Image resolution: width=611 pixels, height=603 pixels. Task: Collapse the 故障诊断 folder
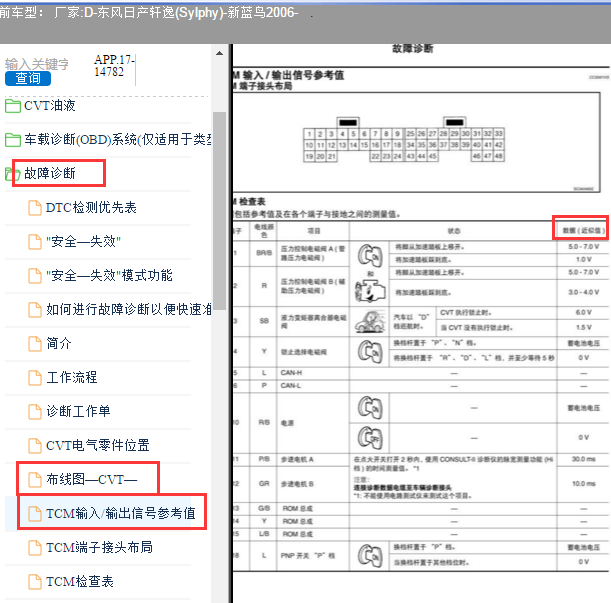49,173
